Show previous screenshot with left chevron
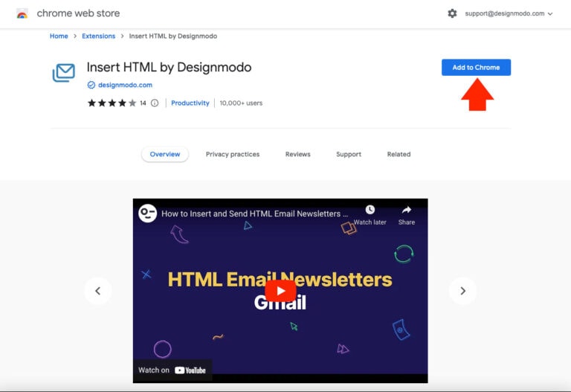Image resolution: width=571 pixels, height=392 pixels. pyautogui.click(x=97, y=291)
